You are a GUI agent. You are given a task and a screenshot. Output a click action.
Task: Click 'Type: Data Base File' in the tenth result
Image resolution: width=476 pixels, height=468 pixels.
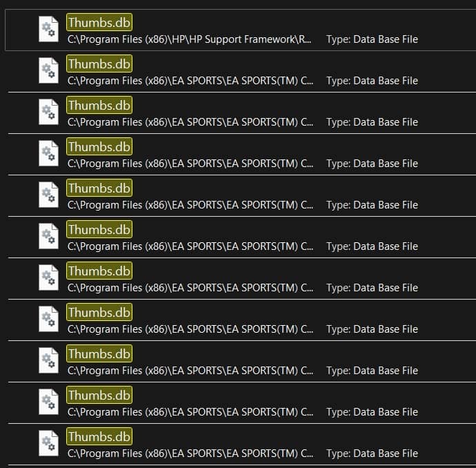[x=372, y=412]
